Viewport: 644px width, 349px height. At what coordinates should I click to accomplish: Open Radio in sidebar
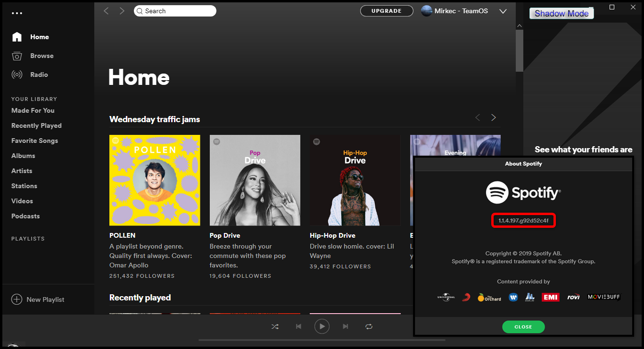pyautogui.click(x=39, y=75)
